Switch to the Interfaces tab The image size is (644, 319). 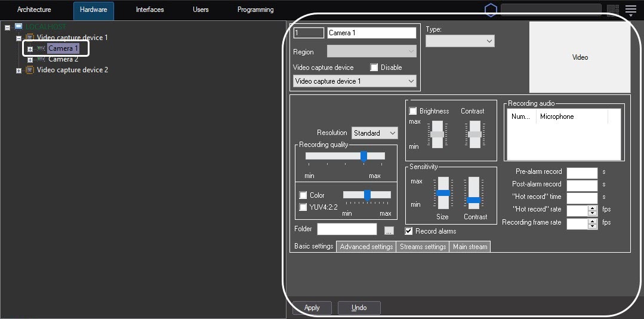click(150, 10)
